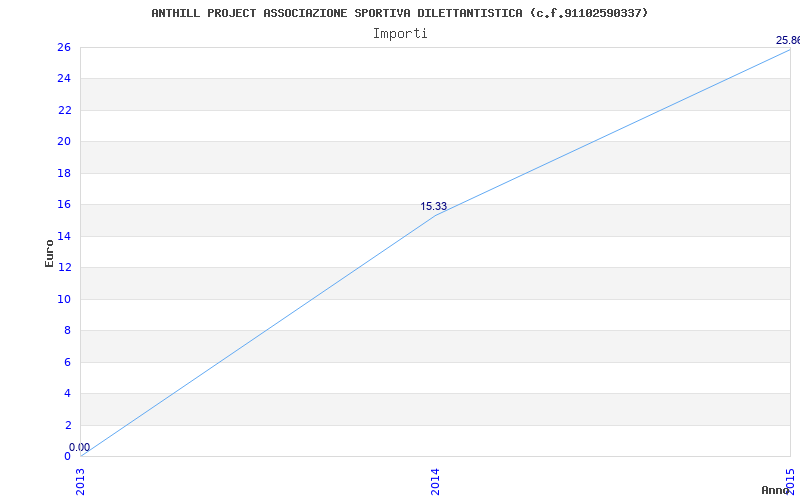This screenshot has height=500, width=800.
Task: Click the y-axis value 4
Action: click(67, 393)
